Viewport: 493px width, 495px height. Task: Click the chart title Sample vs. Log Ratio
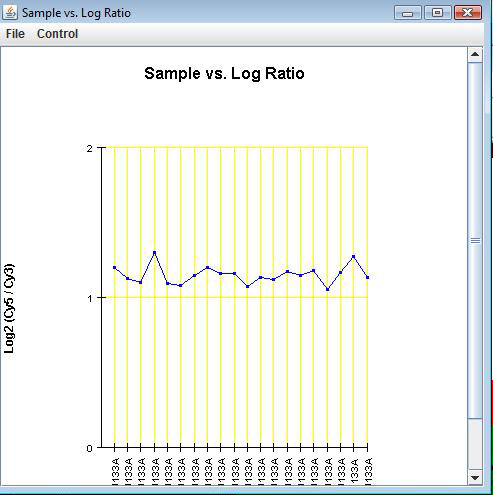click(x=224, y=74)
